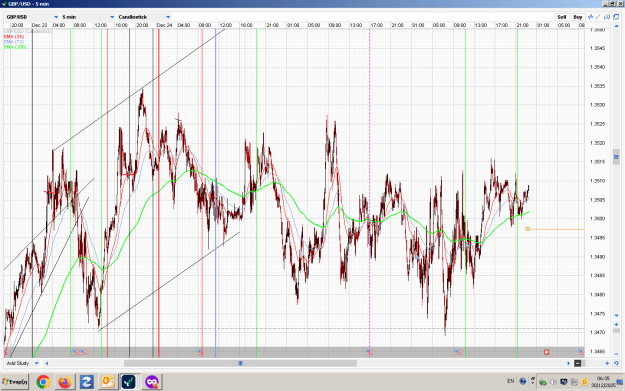Detach chart with the pop-out window icon

click(616, 17)
